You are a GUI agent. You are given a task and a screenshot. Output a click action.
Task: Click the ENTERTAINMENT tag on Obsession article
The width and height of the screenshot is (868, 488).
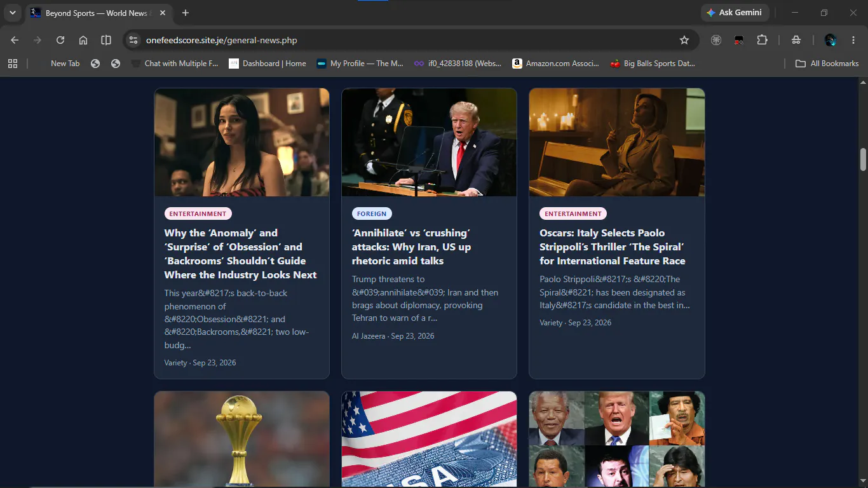(x=198, y=213)
